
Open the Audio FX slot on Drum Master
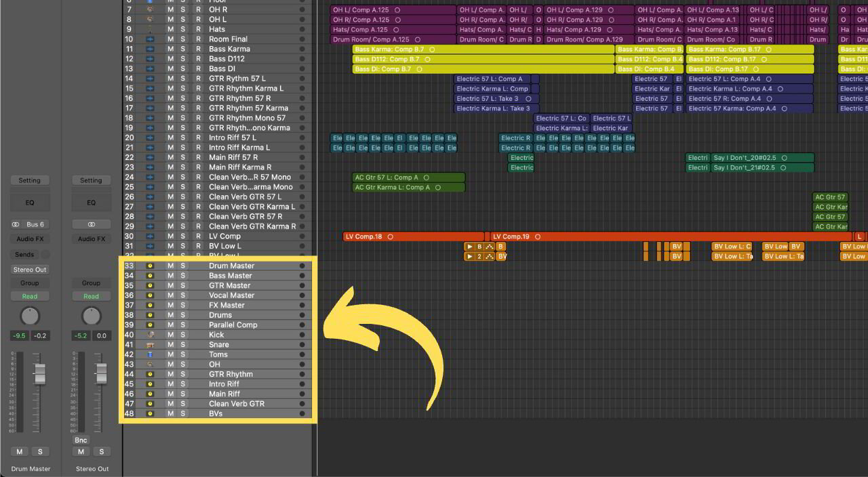click(x=30, y=239)
